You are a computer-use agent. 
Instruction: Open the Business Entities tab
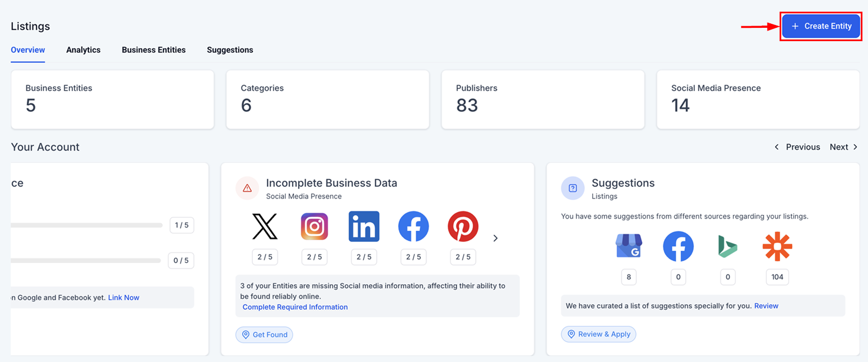153,50
